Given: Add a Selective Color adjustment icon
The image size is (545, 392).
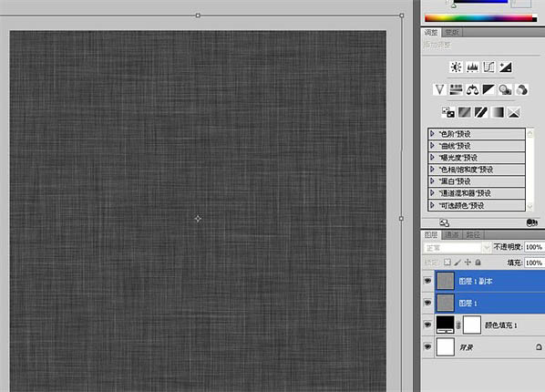Looking at the screenshot, I should point(514,112).
